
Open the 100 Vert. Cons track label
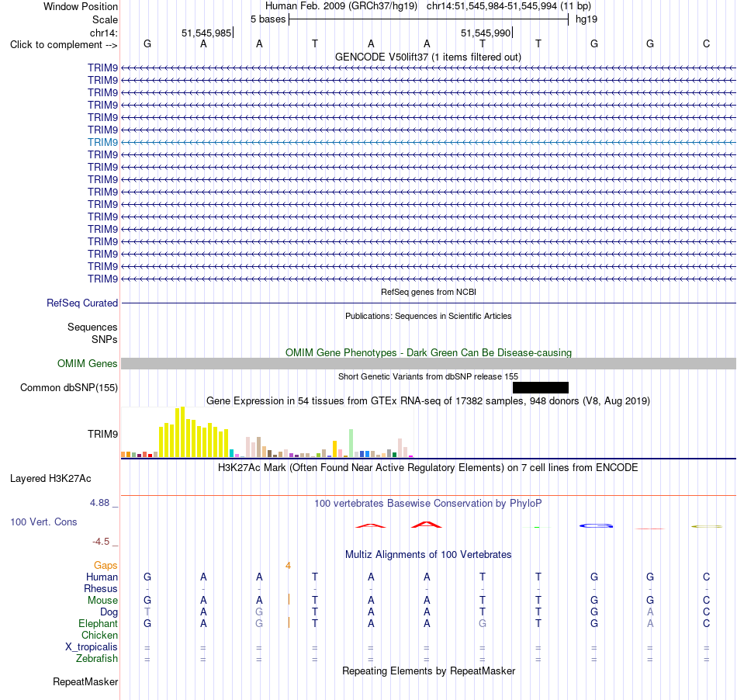coord(43,522)
